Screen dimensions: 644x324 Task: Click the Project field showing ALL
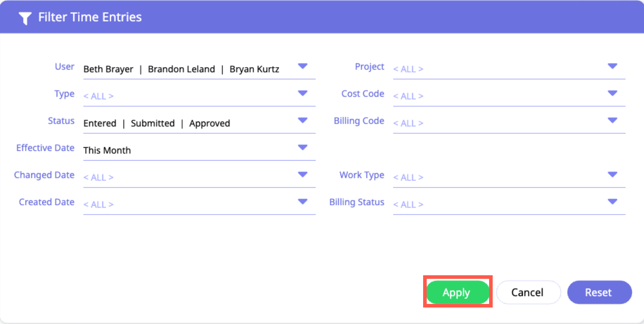[495, 69]
